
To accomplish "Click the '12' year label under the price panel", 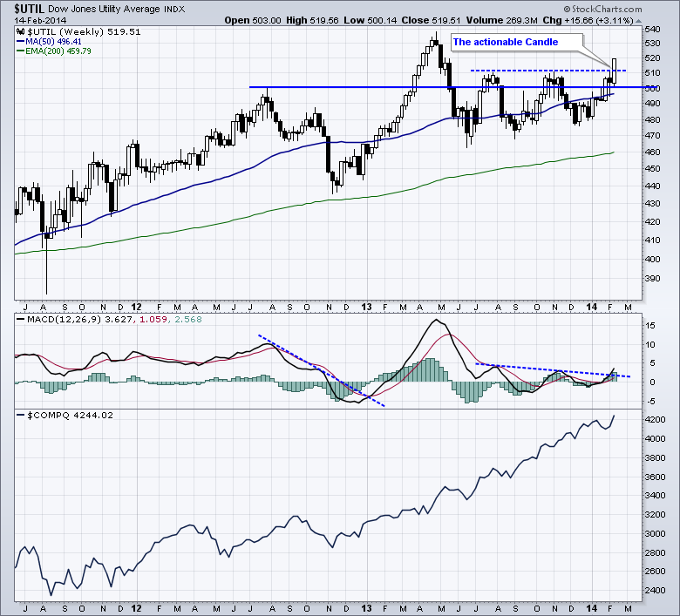I will coord(136,307).
